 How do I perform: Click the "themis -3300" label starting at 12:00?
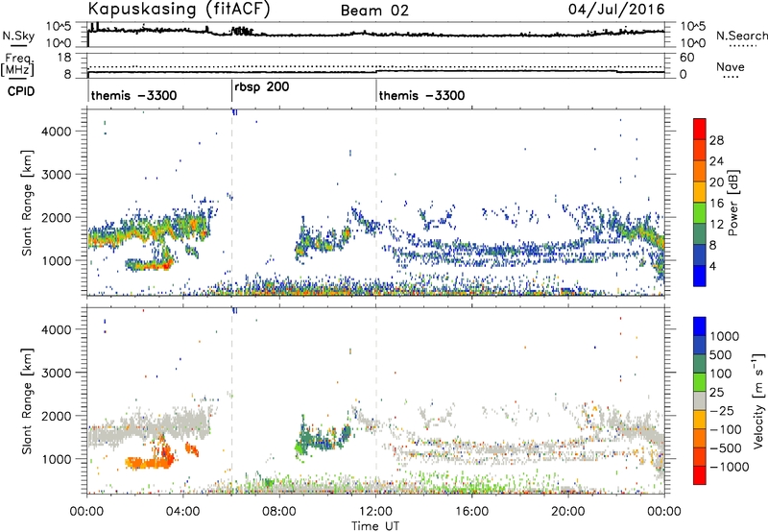[421, 95]
